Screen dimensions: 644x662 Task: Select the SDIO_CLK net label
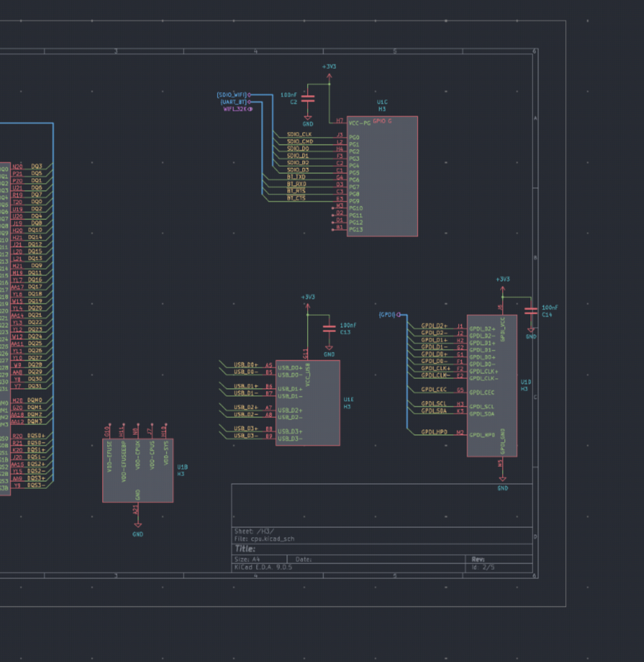299,134
